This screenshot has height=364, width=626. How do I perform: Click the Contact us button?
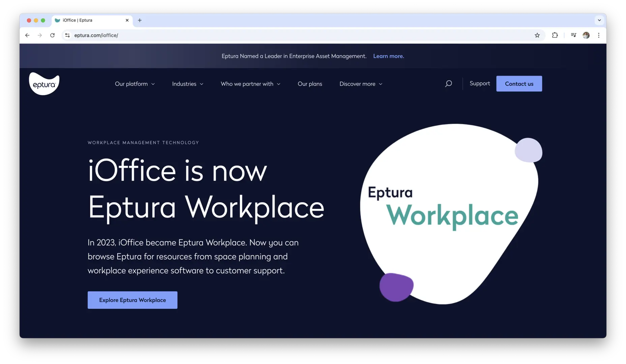click(519, 84)
